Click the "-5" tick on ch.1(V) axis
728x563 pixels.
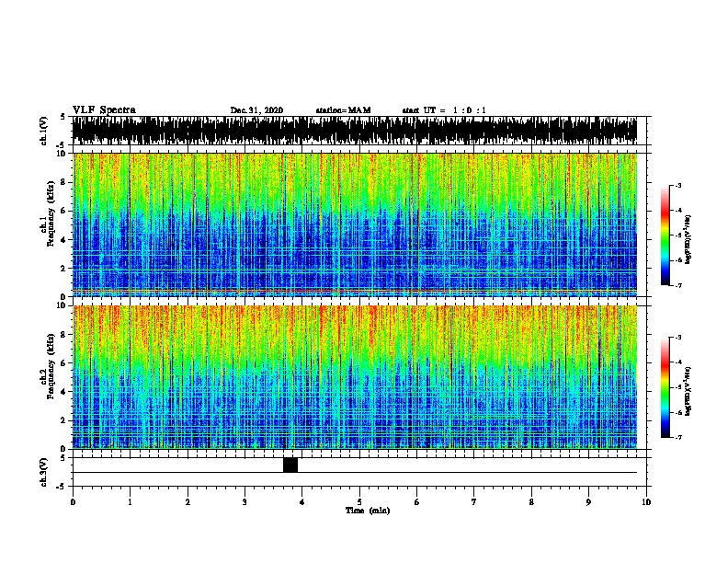coord(62,145)
